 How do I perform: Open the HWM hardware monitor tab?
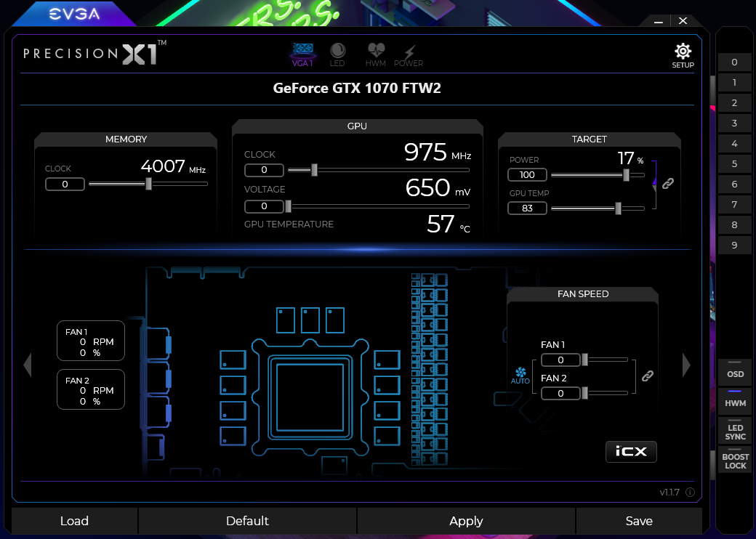coord(376,55)
